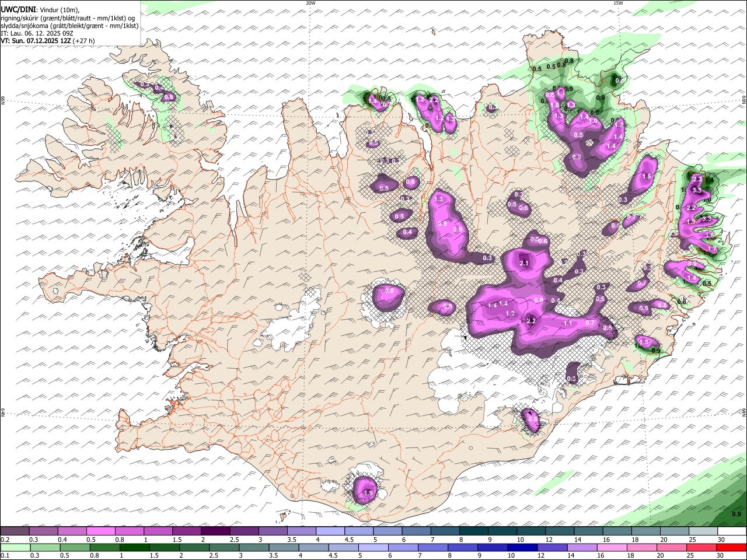Click the 0.1 label in the lower legend
This screenshot has width=747, height=560.
tap(5, 555)
